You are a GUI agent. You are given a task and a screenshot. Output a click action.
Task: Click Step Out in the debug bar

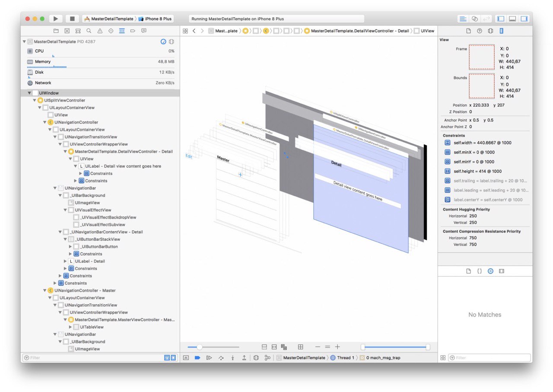tap(244, 358)
